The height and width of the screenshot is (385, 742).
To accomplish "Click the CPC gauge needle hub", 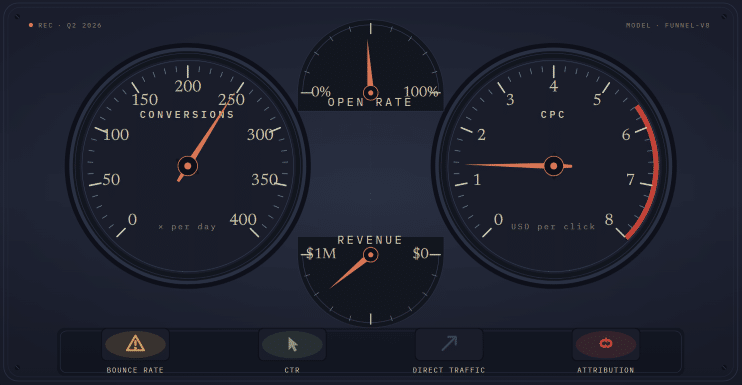I will pyautogui.click(x=554, y=166).
